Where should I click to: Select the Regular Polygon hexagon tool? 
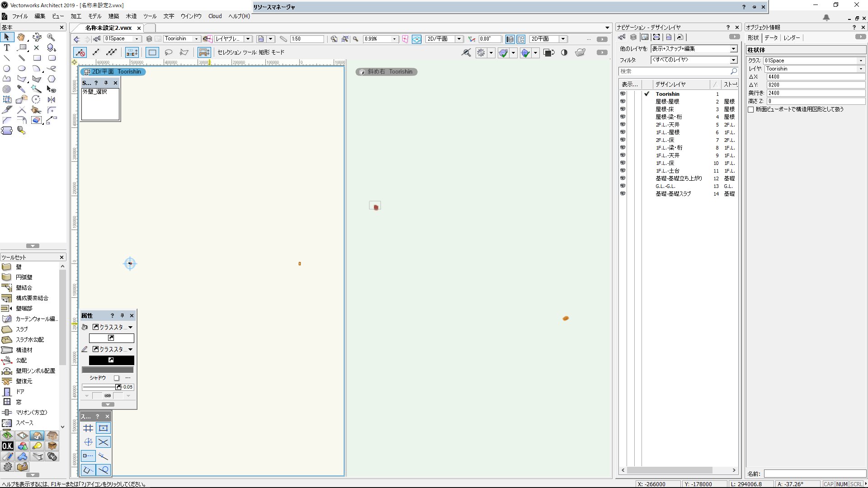[51, 79]
